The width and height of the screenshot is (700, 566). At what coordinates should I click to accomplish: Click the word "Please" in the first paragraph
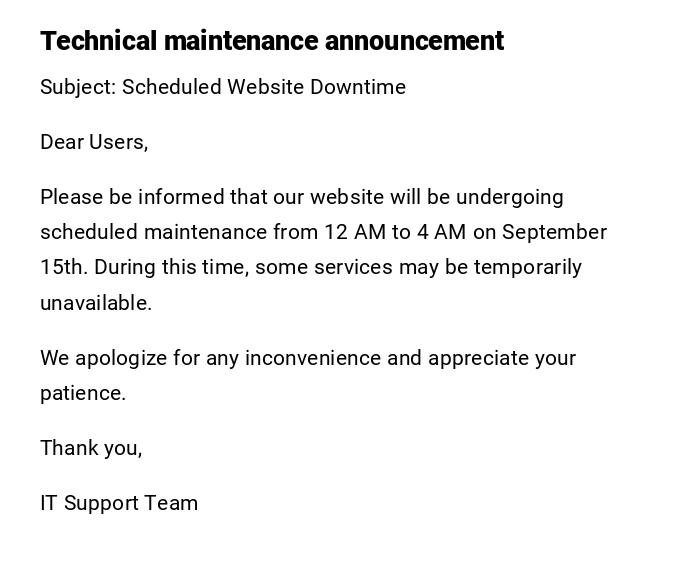71,197
